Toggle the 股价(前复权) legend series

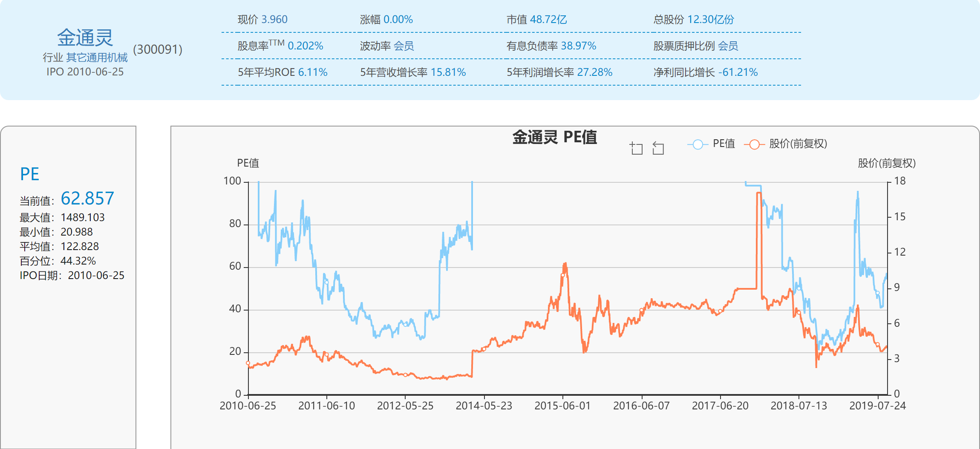pyautogui.click(x=785, y=144)
